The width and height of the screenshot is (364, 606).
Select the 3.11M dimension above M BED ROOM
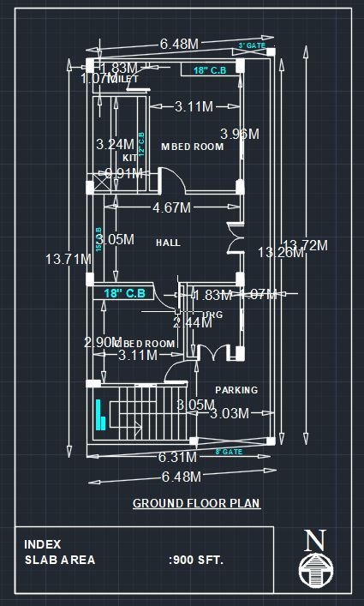tap(194, 106)
